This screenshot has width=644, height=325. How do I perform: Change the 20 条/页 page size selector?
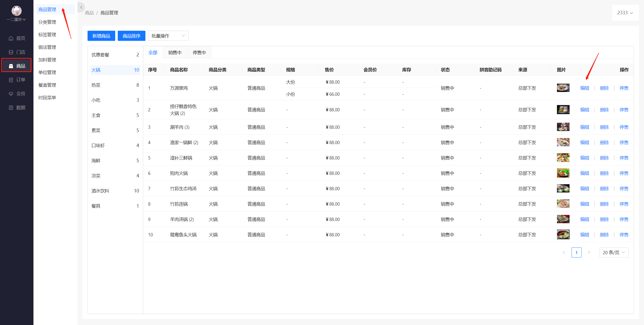tap(614, 252)
